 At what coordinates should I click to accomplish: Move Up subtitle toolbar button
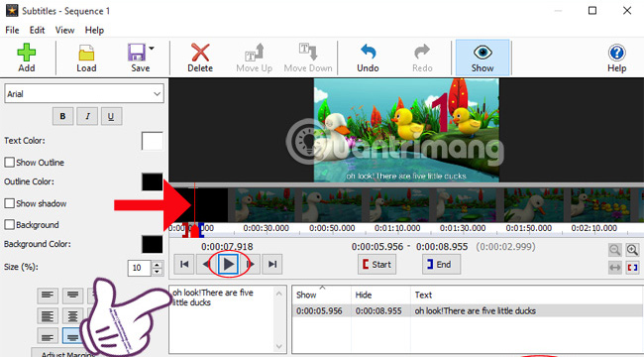point(255,58)
